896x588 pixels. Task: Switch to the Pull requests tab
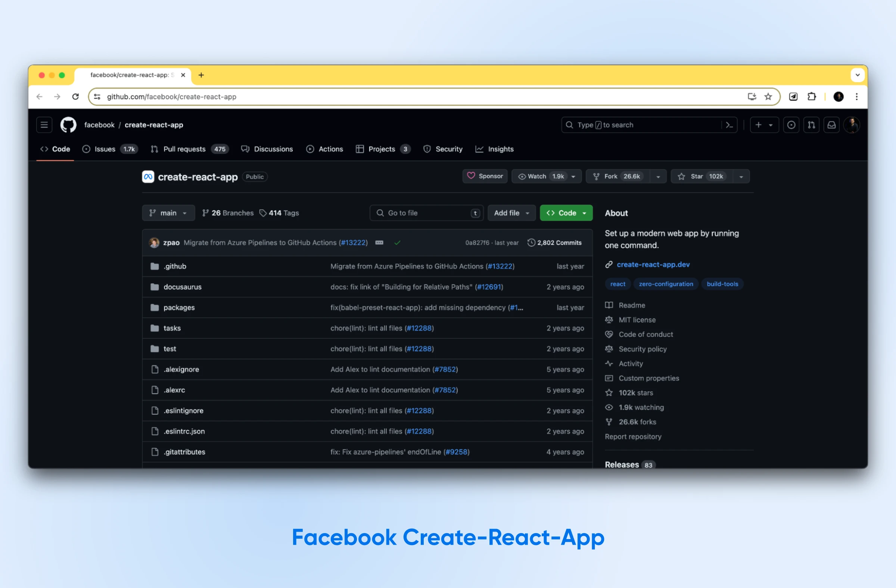click(189, 149)
